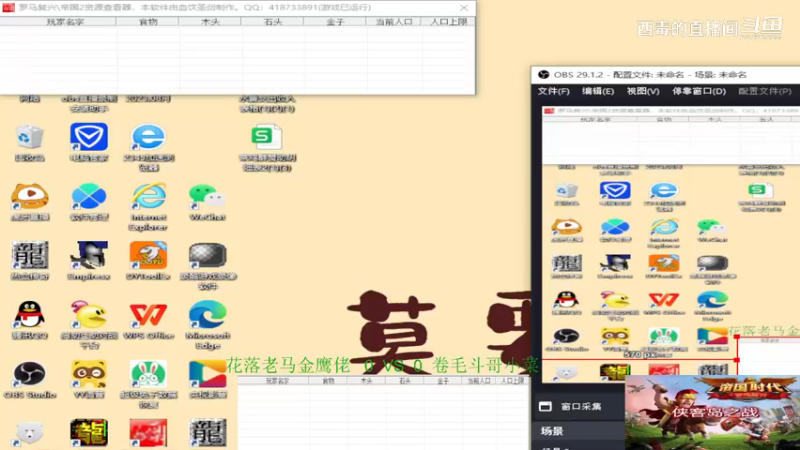Open the gold dragon game icon

click(x=89, y=433)
